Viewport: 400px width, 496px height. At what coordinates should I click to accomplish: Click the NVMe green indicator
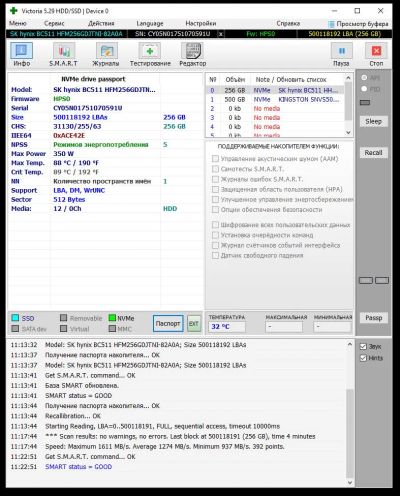coord(112,318)
